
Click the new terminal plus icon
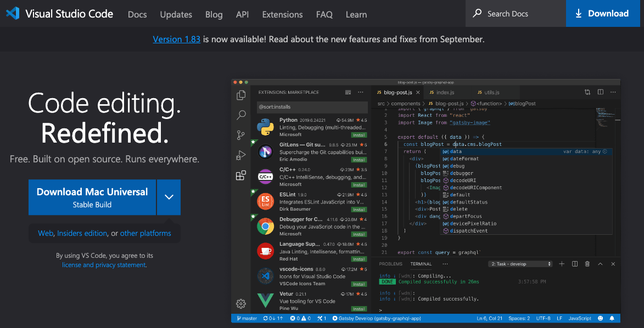(562, 263)
